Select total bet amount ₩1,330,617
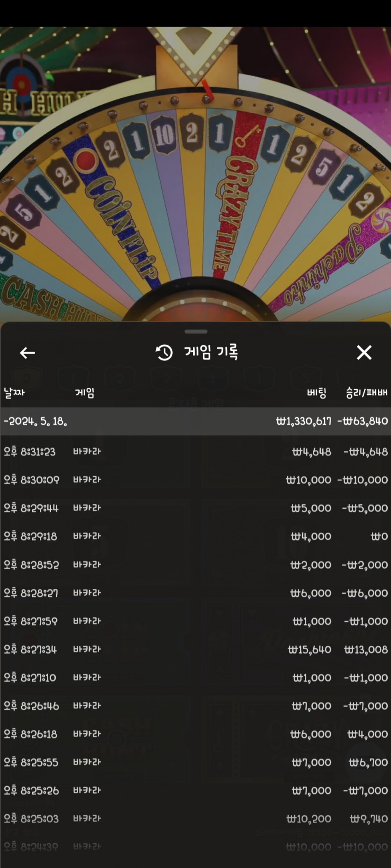Viewport: 391px width, 868px height. [303, 421]
